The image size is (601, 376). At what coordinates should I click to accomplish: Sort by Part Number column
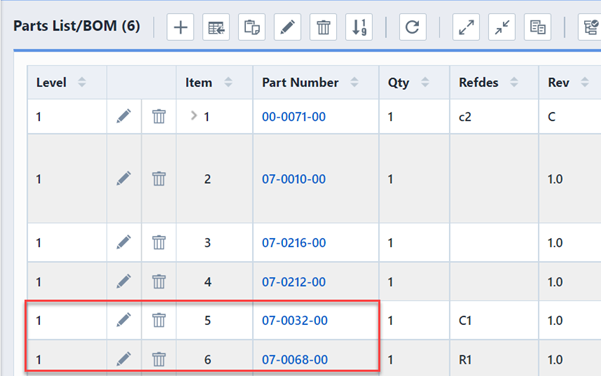coord(354,82)
